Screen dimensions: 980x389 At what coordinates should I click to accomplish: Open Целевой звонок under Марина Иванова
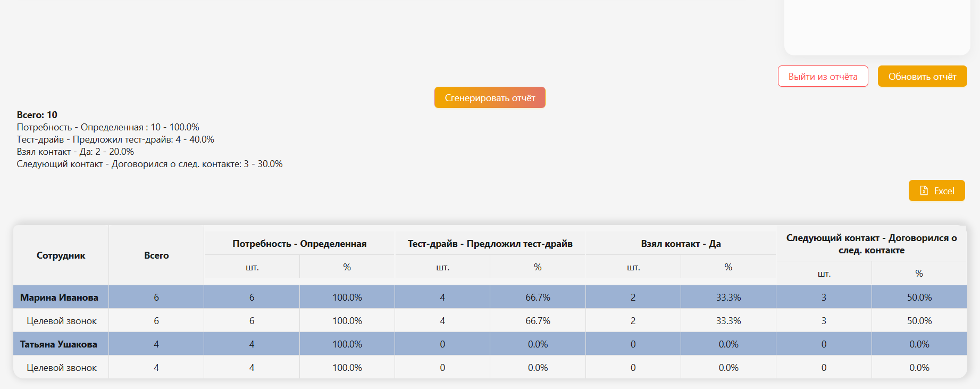[62, 321]
